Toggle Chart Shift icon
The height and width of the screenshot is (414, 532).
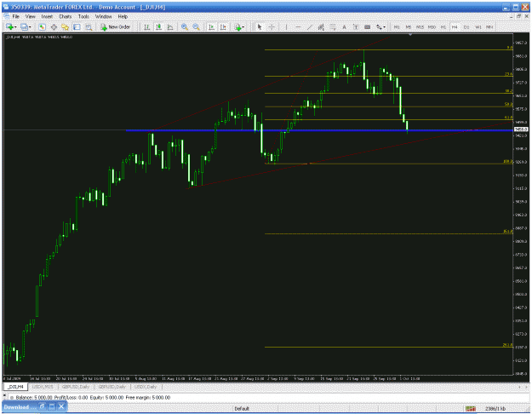pyautogui.click(x=223, y=26)
